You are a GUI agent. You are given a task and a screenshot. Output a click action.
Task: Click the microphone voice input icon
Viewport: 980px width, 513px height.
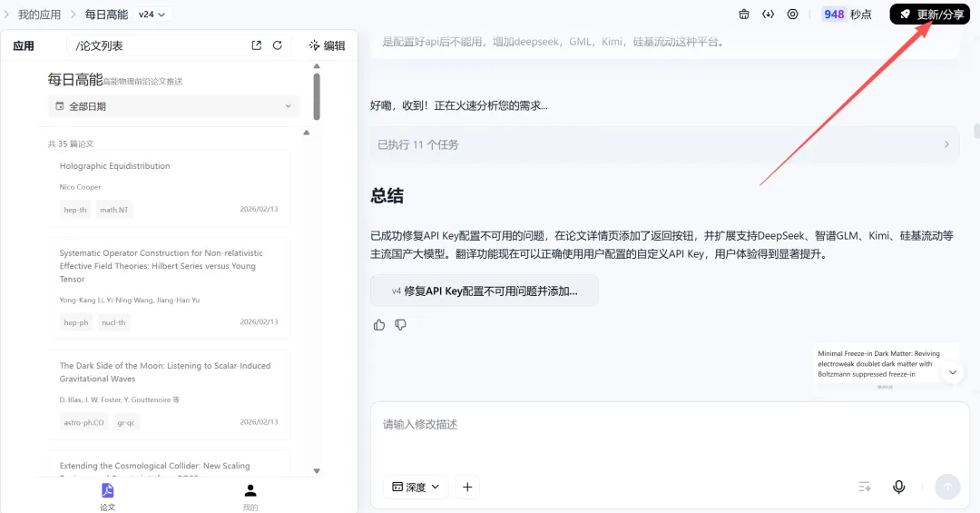coord(898,487)
